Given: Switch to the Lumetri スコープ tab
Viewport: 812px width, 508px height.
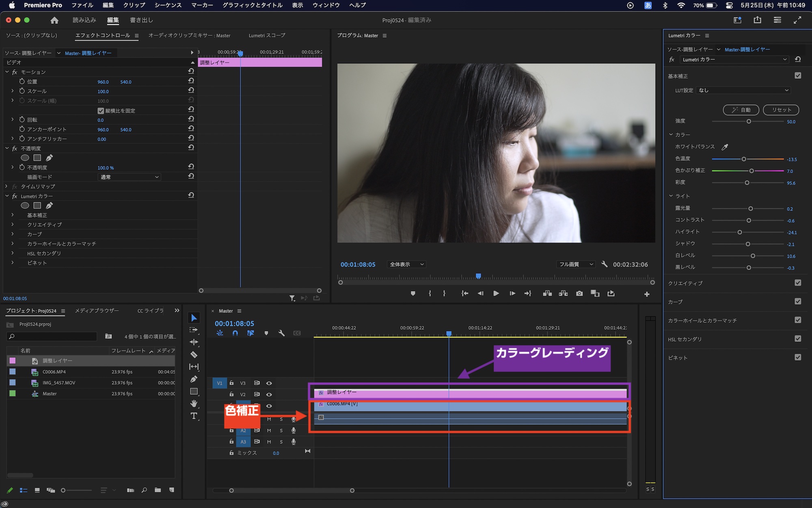Looking at the screenshot, I should pos(267,36).
